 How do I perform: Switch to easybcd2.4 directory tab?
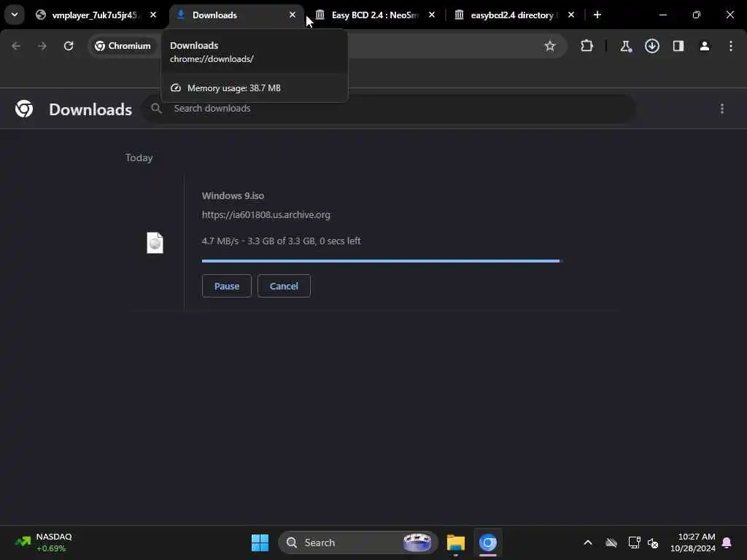515,15
